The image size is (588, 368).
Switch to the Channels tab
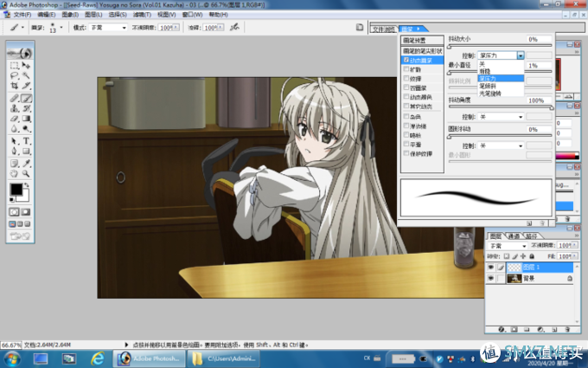pos(514,236)
